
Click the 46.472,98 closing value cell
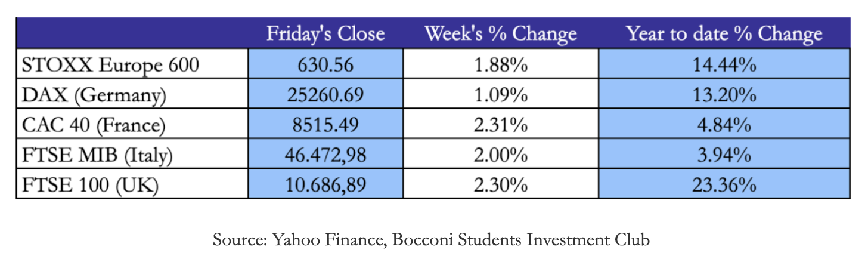coord(325,155)
